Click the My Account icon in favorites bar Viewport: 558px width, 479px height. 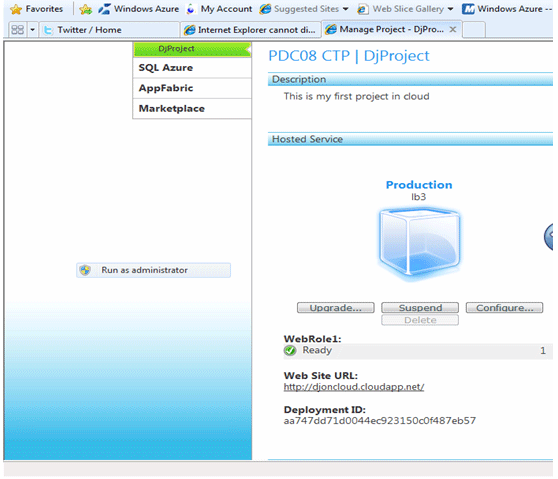pos(191,9)
